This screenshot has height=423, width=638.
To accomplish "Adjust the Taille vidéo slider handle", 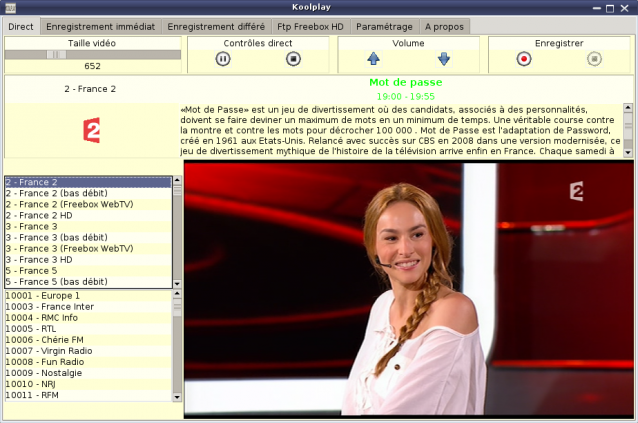I will (56, 55).
